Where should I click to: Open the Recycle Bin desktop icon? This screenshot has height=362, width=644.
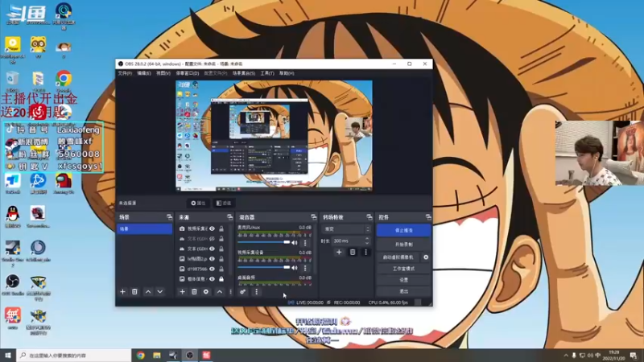point(13,81)
